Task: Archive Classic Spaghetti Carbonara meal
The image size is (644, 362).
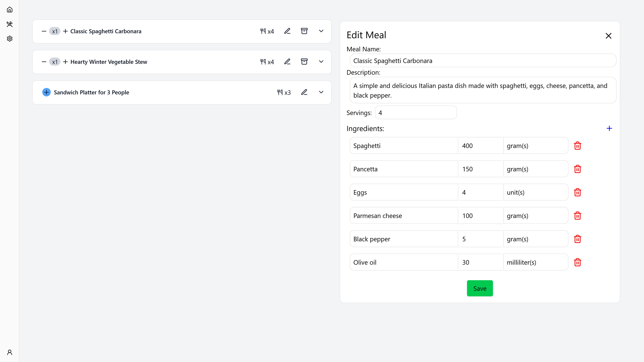Action: point(304,31)
